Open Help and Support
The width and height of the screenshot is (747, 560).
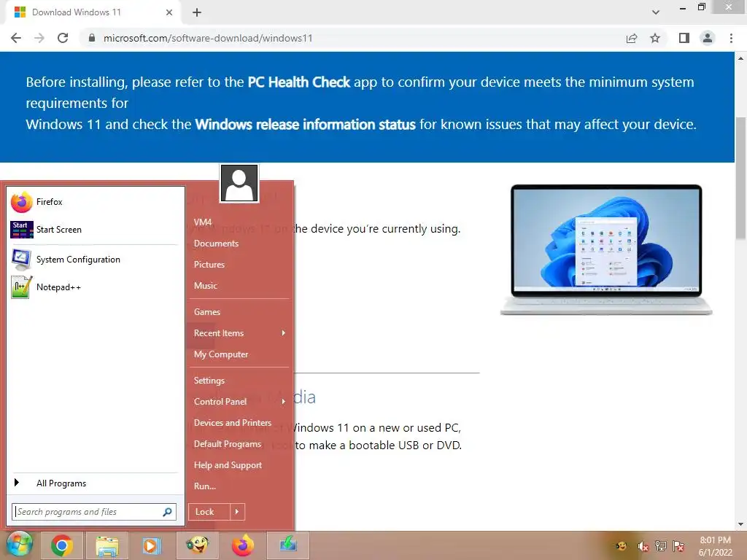(228, 465)
